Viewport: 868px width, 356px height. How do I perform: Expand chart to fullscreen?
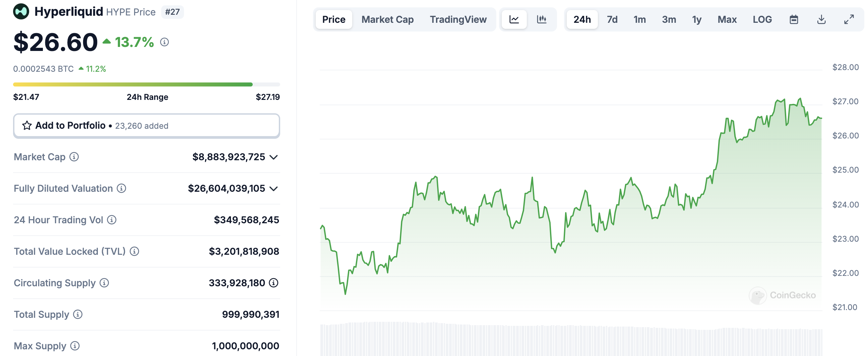click(x=849, y=19)
